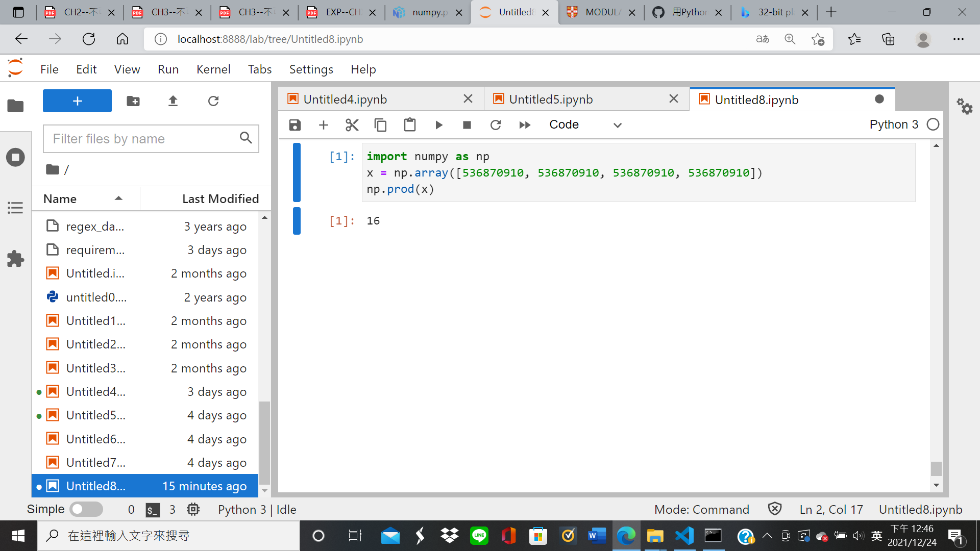Run the current code cell

438,124
